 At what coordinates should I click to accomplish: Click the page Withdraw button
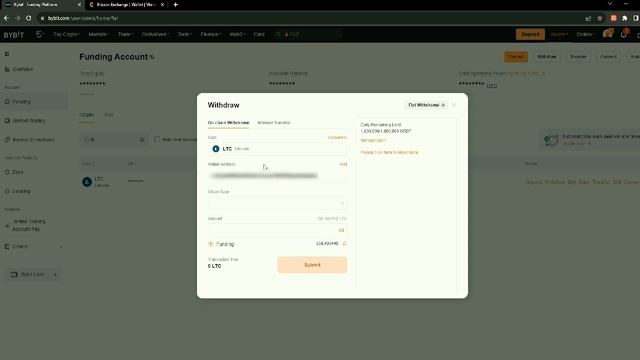click(x=547, y=57)
